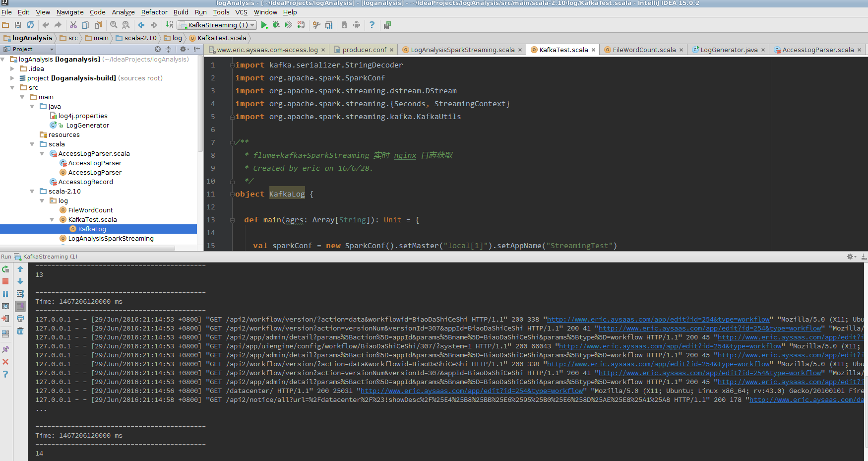This screenshot has width=868, height=461.
Task: Click the Cut scissors icon in toolbar
Action: pyautogui.click(x=73, y=25)
